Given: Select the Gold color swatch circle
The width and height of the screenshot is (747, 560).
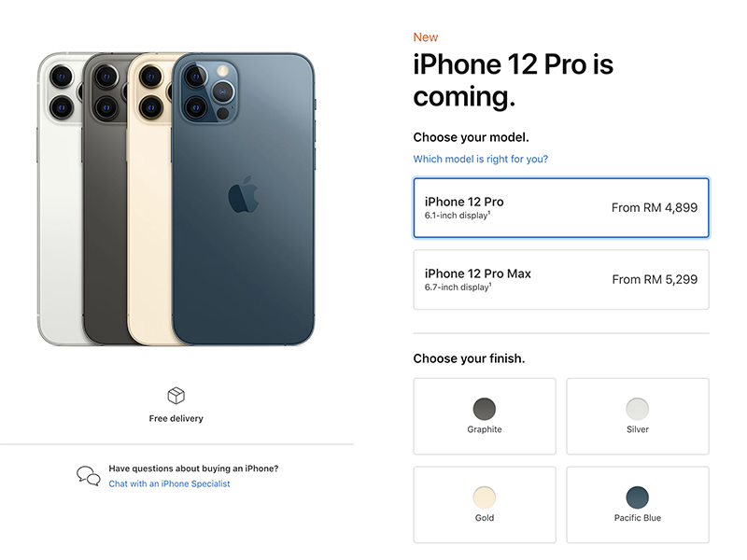Looking at the screenshot, I should [485, 497].
